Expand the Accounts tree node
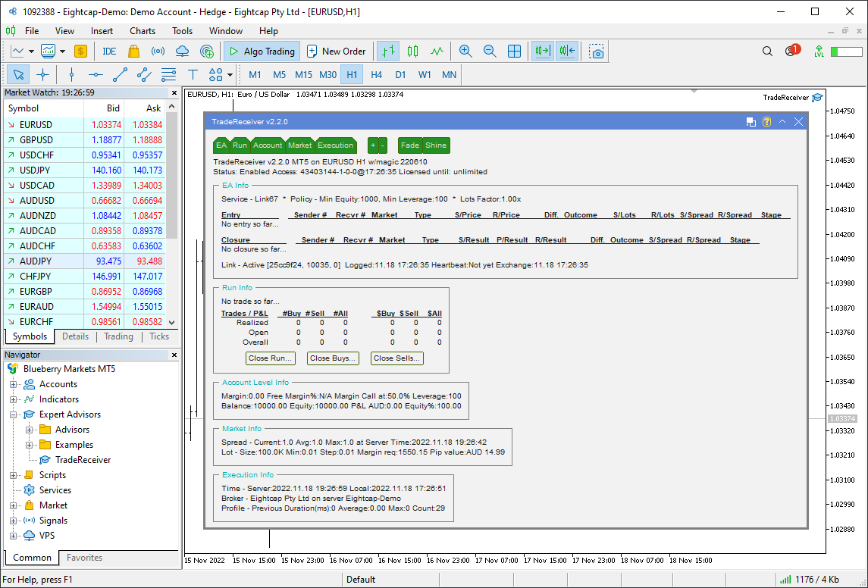868x588 pixels. 13,384
